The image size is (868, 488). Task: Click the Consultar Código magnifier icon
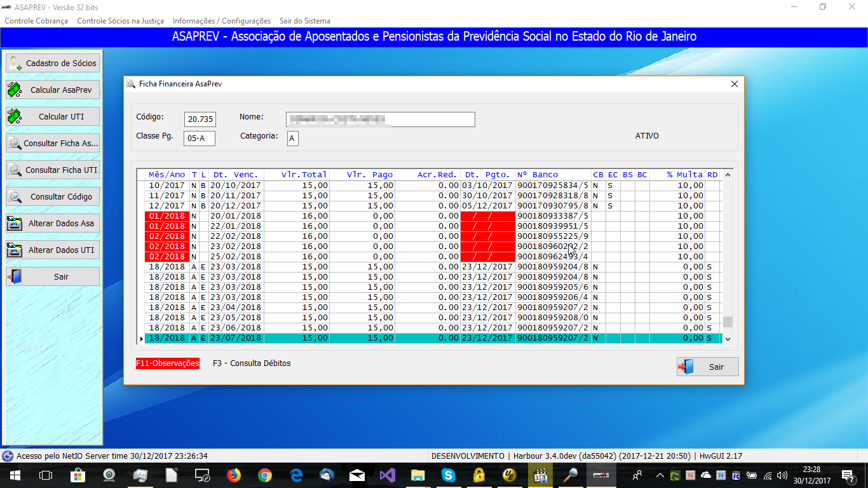15,197
